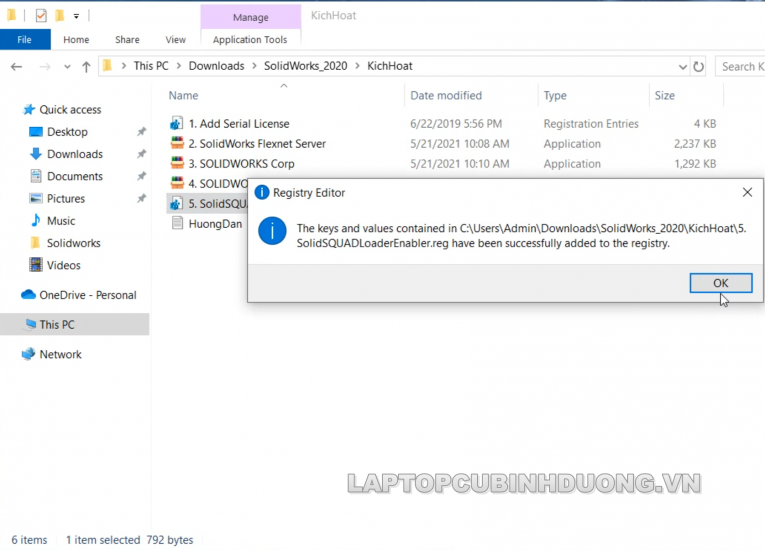Viewport: 765px width, 550px height.
Task: Unpin Documents using its pin icon
Action: 141,176
